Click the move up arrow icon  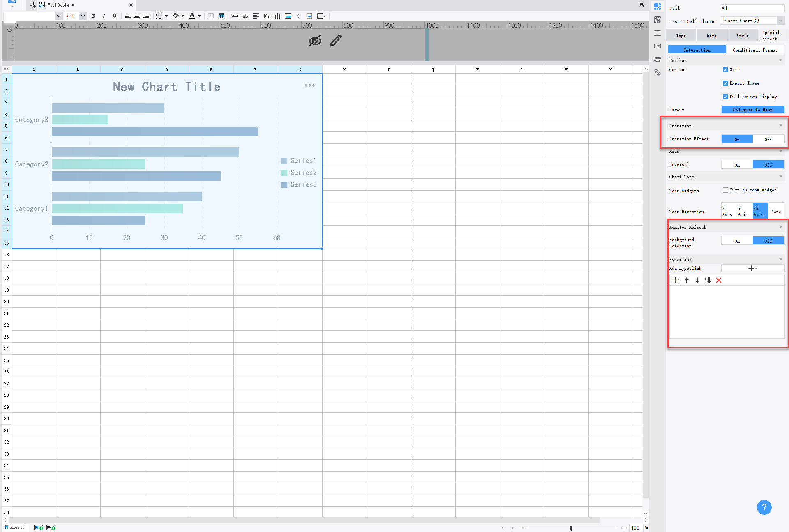(687, 280)
